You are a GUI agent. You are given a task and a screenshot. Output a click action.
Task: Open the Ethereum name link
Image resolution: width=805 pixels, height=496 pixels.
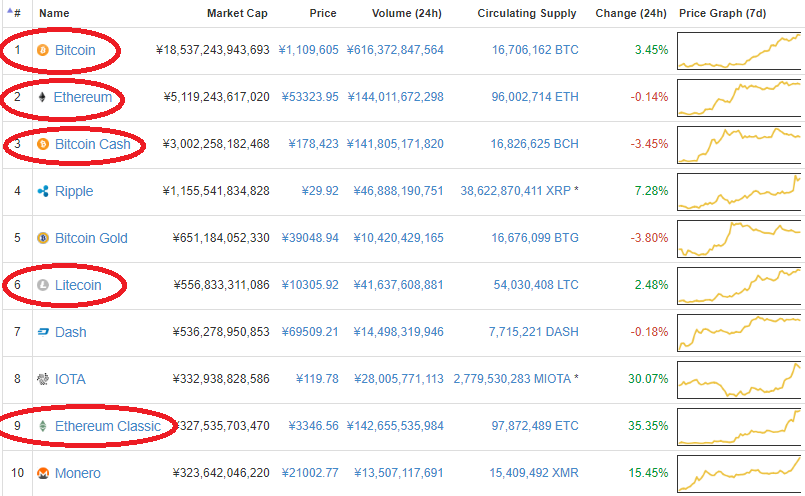click(83, 97)
